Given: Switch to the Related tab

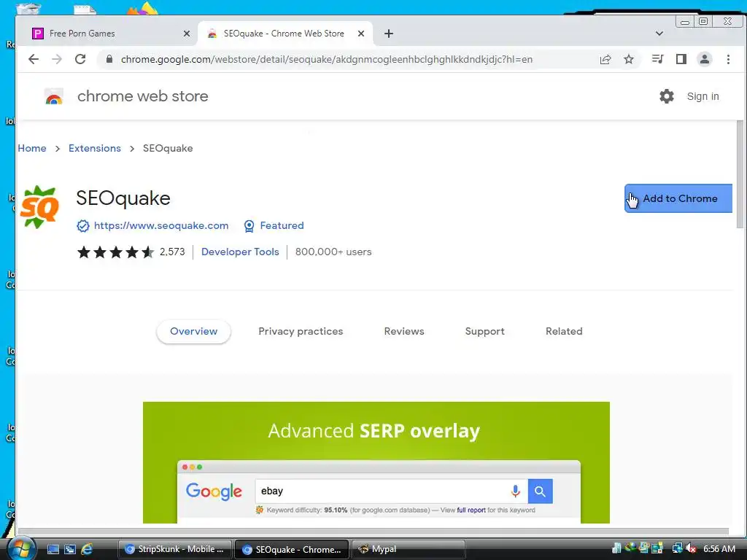Looking at the screenshot, I should click(x=564, y=332).
